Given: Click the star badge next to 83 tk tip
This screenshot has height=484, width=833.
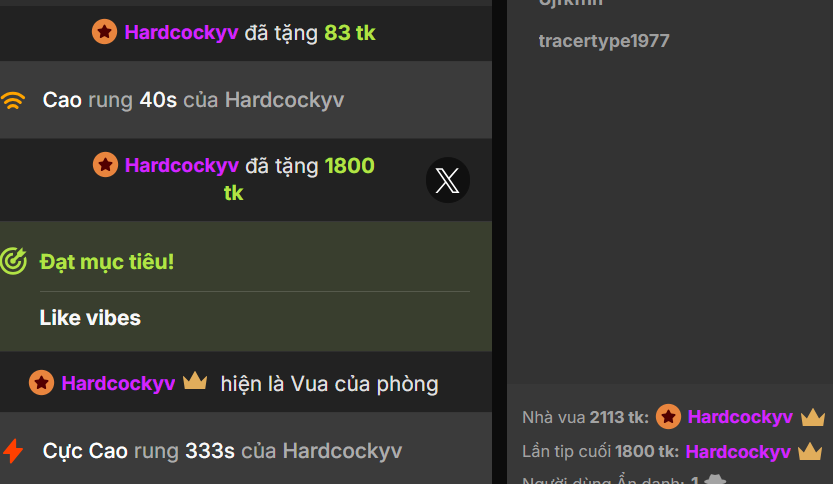Looking at the screenshot, I should coord(105,31).
